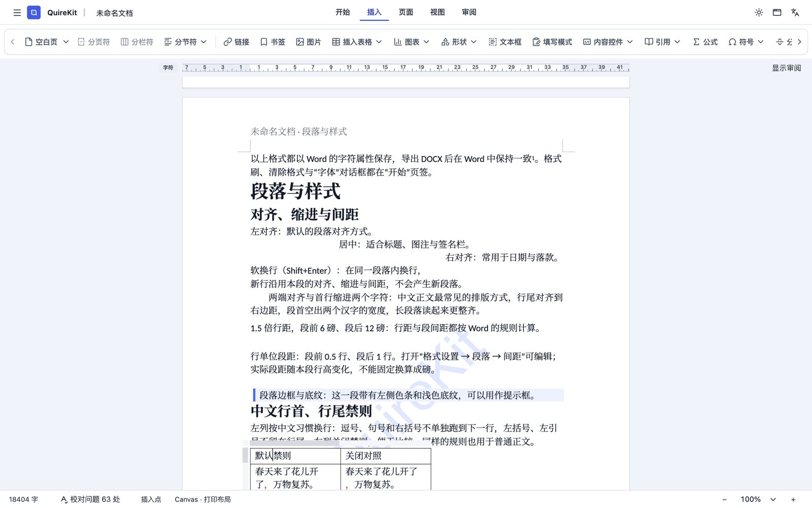Screen dimensions: 812x508
Task: Toggle the light/dark theme sun icon
Action: click(759, 13)
